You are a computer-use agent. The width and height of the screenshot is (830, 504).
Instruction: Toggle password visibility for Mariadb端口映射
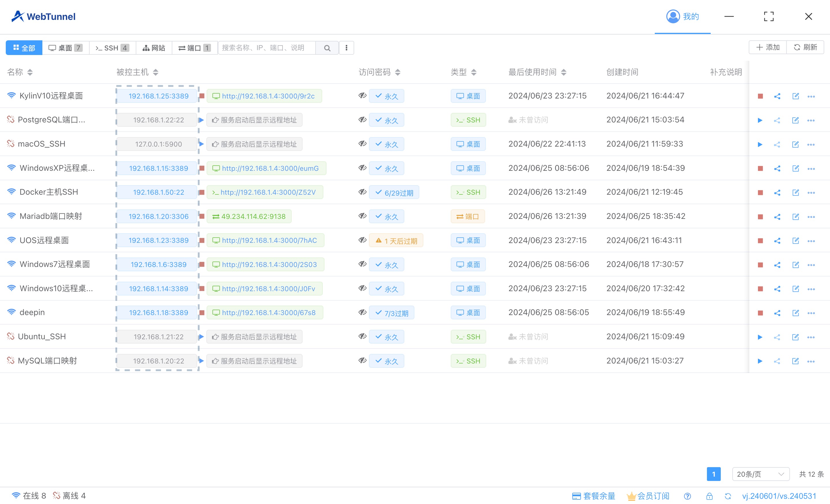pos(363,216)
